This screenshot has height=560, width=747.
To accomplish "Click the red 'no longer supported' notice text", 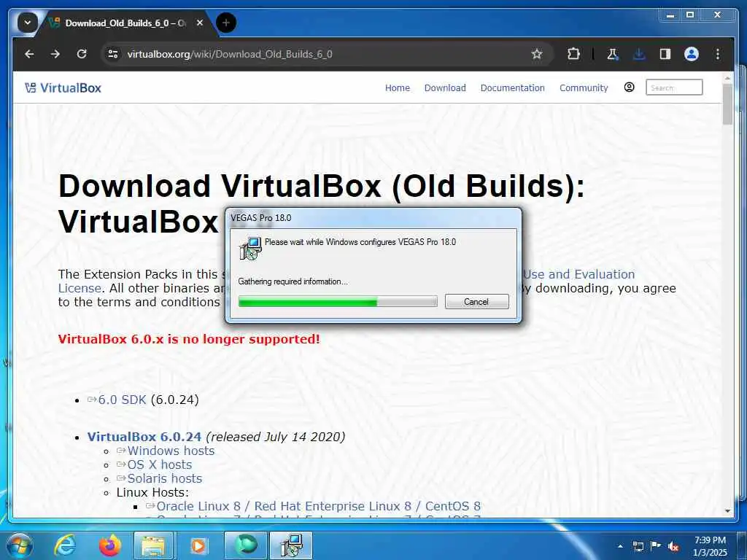I will [x=189, y=339].
